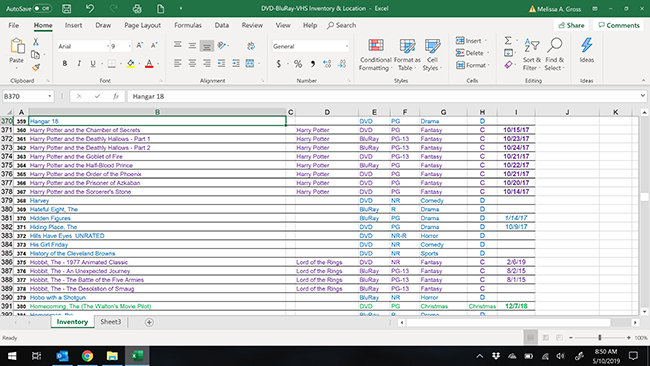
Task: Toggle Underline formatting
Action: pyautogui.click(x=93, y=63)
